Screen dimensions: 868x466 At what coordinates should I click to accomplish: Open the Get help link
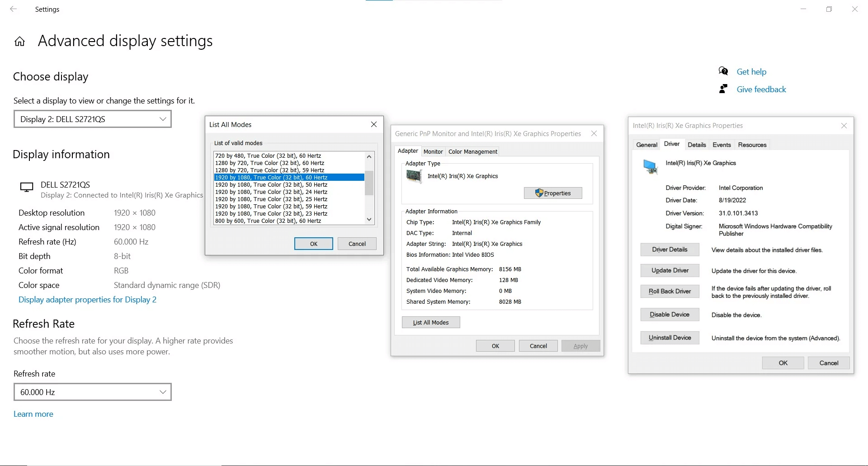pos(751,71)
